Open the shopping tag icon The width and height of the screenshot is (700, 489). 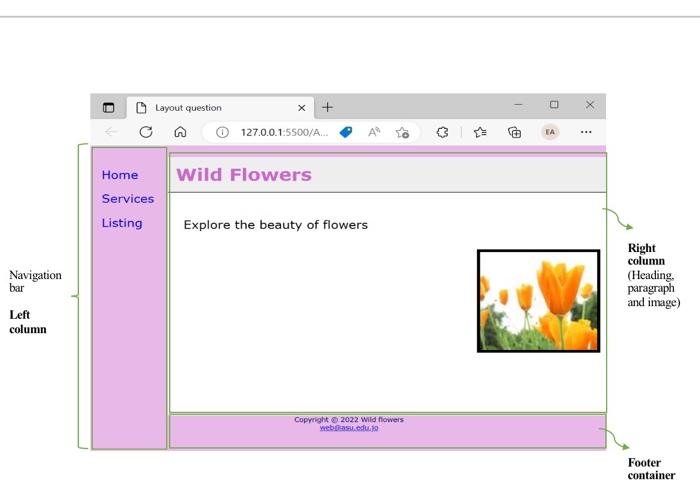[346, 132]
